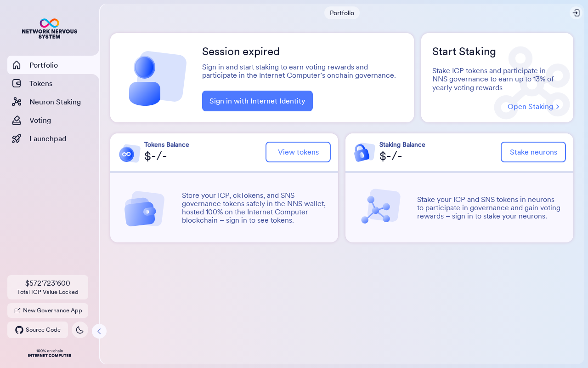The height and width of the screenshot is (368, 588).
Task: Click the Staking Balance $-/- value
Action: tap(391, 156)
